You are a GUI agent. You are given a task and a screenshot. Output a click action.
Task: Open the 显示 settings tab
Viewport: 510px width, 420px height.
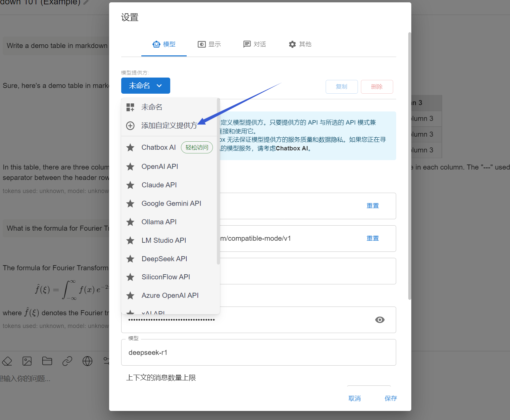click(209, 44)
